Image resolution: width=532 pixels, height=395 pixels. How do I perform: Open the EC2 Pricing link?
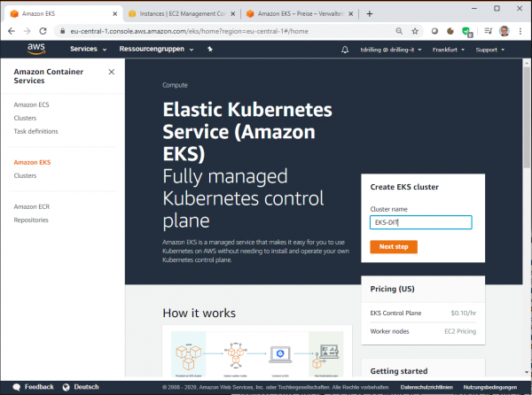pyautogui.click(x=460, y=331)
